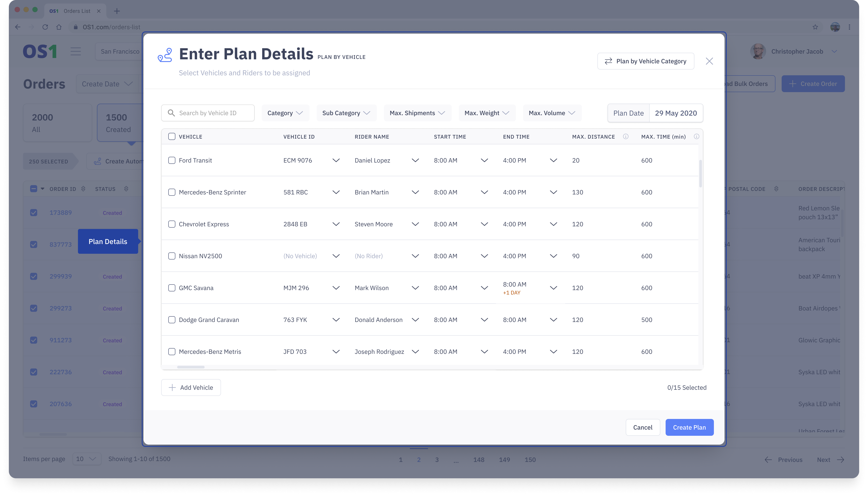Viewport: 868px width, 496px height.
Task: Check the Ford Transit vehicle checkbox
Action: pos(172,161)
